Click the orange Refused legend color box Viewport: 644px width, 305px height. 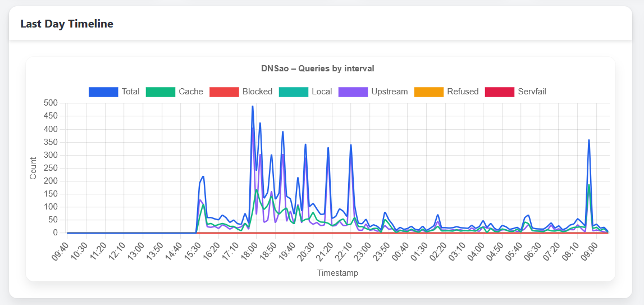[x=428, y=92]
